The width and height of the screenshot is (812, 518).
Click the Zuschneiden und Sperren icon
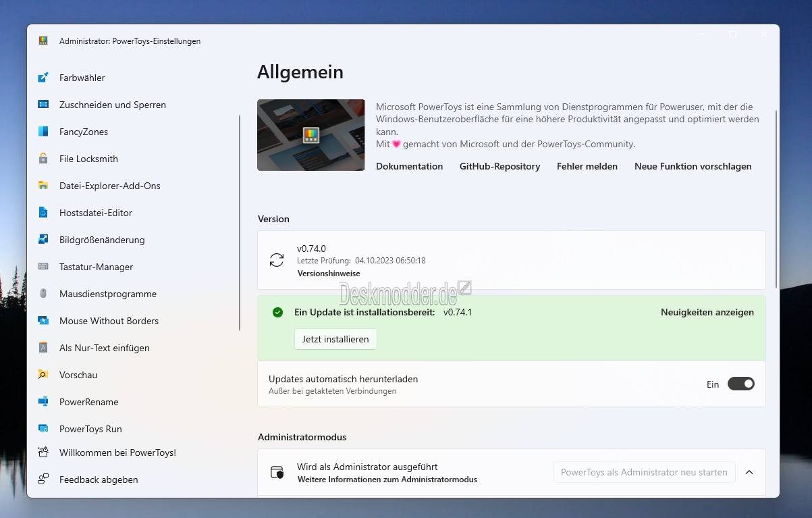point(43,105)
